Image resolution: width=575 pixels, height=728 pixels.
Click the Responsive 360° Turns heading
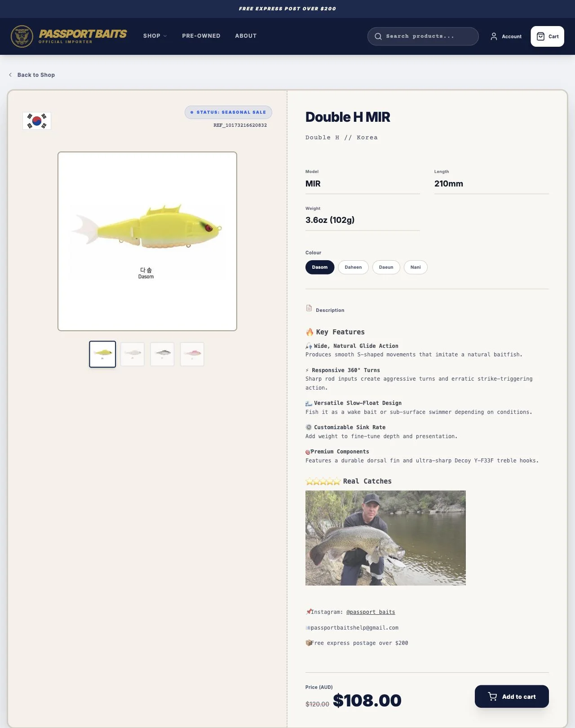(346, 370)
